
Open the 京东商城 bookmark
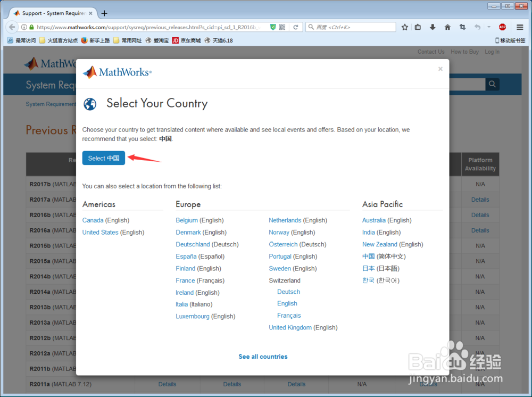click(x=187, y=40)
